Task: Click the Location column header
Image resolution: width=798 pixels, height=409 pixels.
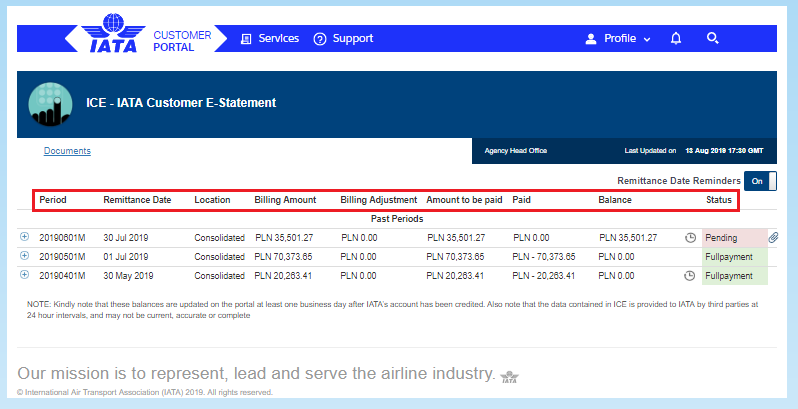Action: [x=212, y=200]
